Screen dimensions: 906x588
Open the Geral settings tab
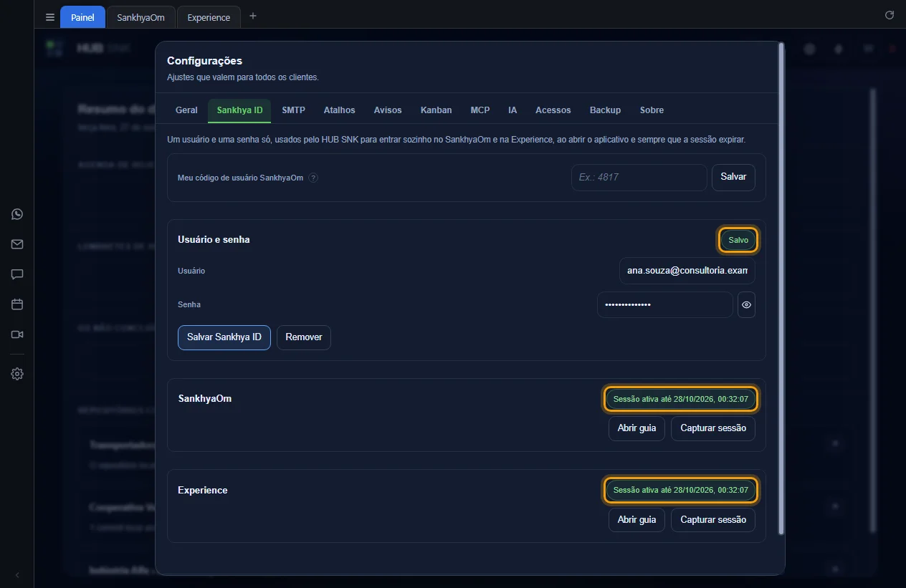point(186,110)
